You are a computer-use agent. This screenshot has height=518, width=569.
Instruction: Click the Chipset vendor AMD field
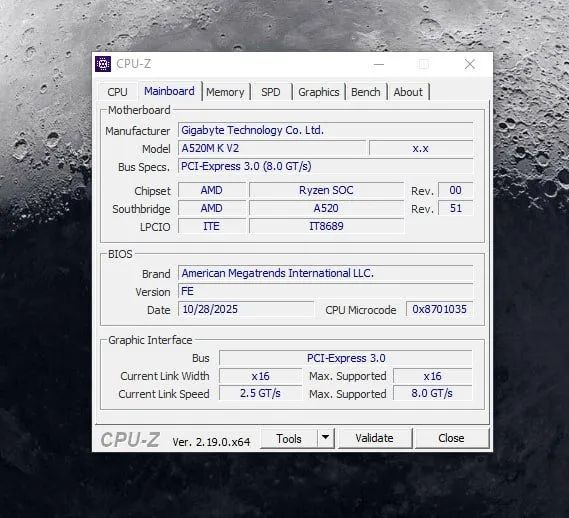[x=212, y=190]
